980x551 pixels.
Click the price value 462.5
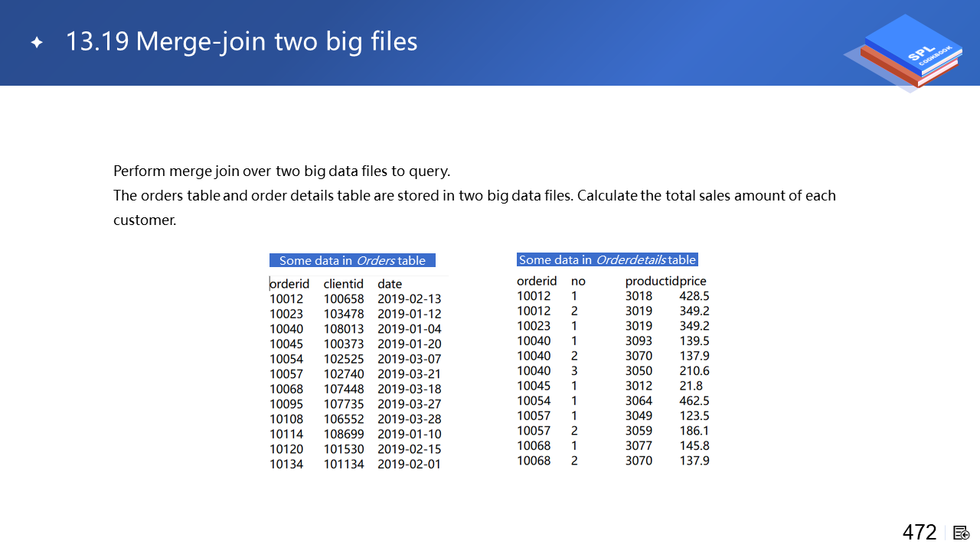694,401
